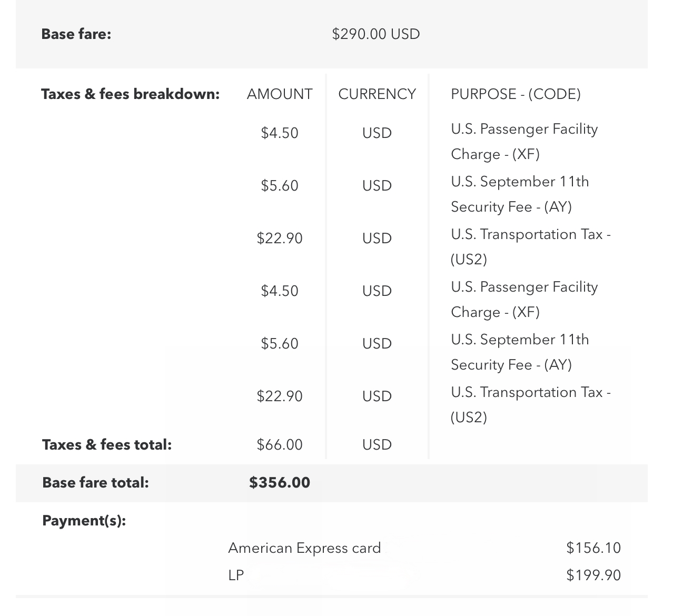673x616 pixels.
Task: Select the second $4.50 amount
Action: (280, 291)
